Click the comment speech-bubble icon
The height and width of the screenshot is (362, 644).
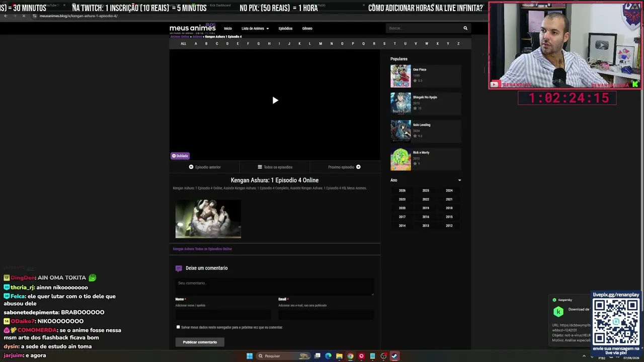pyautogui.click(x=179, y=268)
